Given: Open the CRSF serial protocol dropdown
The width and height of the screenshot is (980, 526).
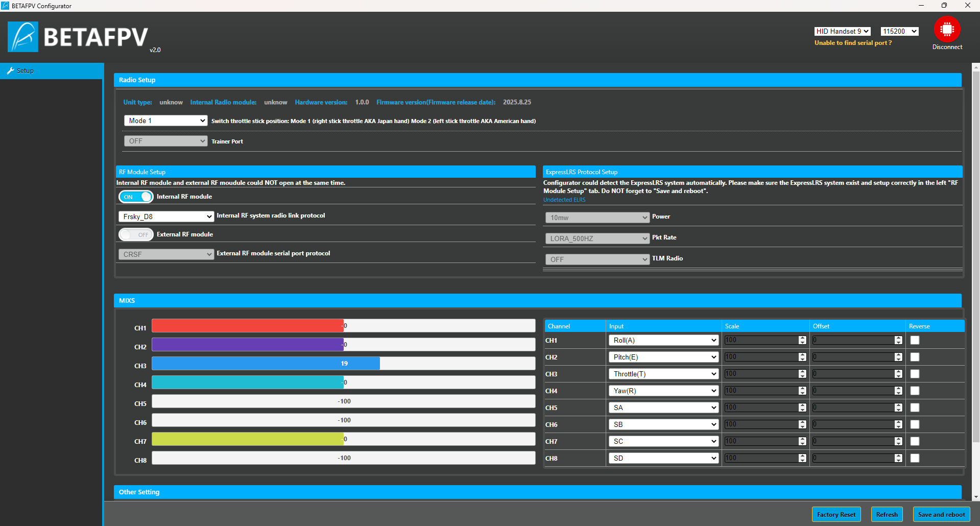Looking at the screenshot, I should (166, 254).
